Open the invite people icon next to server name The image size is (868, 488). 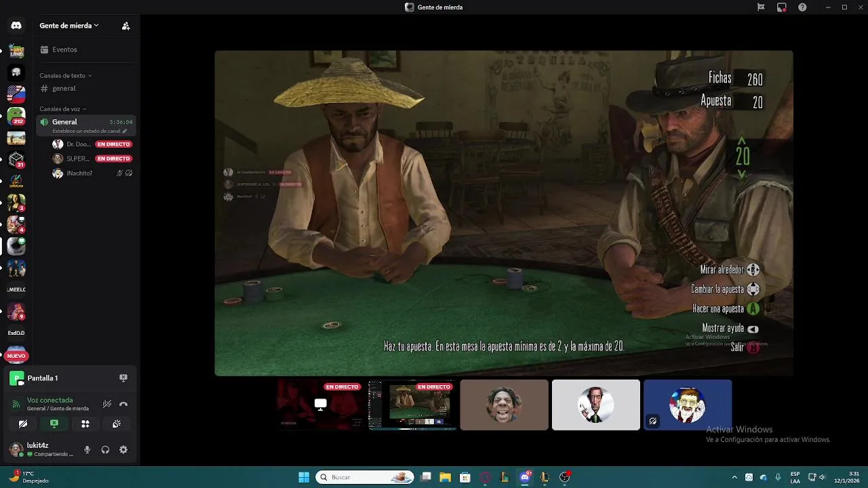[125, 26]
